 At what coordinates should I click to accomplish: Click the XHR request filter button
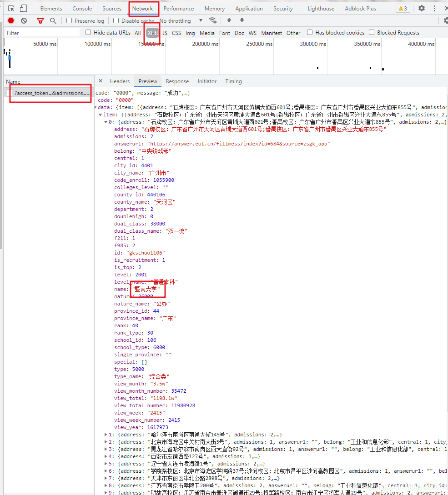coord(152,32)
